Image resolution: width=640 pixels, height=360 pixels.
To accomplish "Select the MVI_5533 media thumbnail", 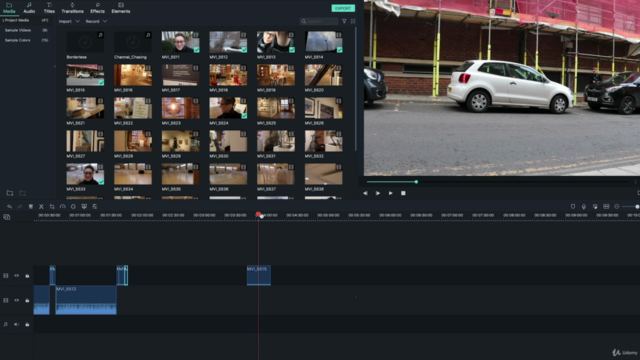I will coord(85,174).
